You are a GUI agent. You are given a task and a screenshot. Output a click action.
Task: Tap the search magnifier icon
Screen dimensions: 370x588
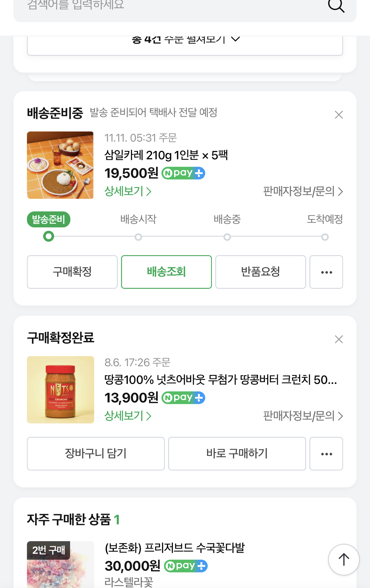point(336,6)
